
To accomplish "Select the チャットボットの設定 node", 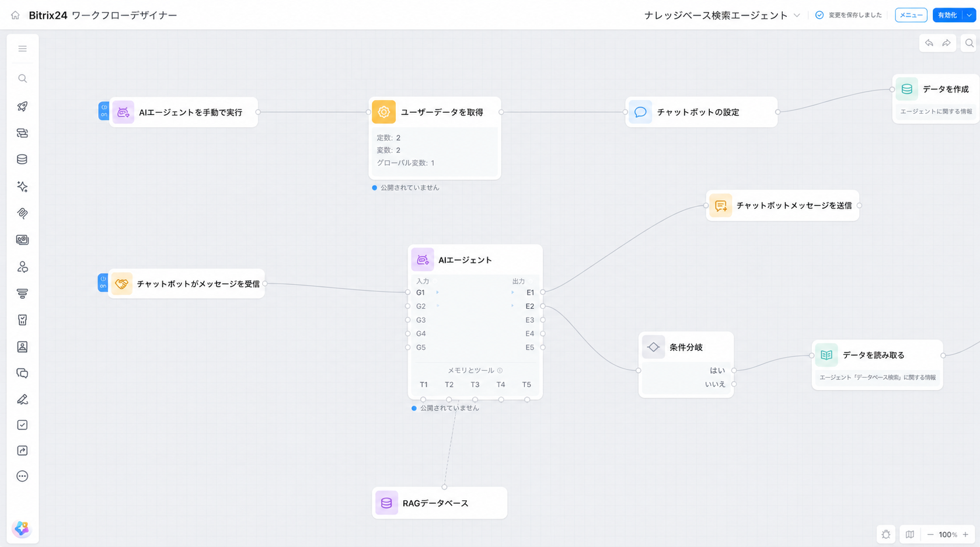I will click(x=702, y=112).
